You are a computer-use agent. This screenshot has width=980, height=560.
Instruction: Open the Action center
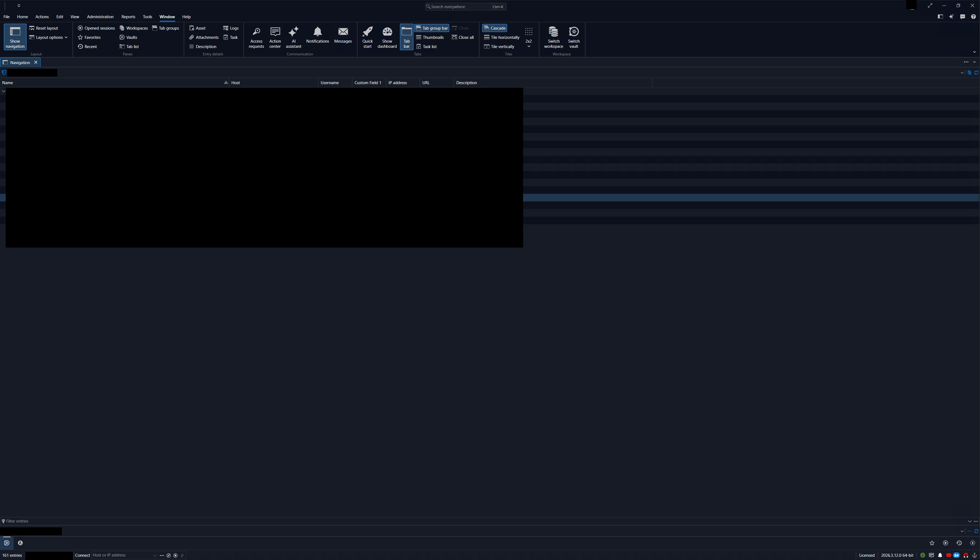point(275,37)
